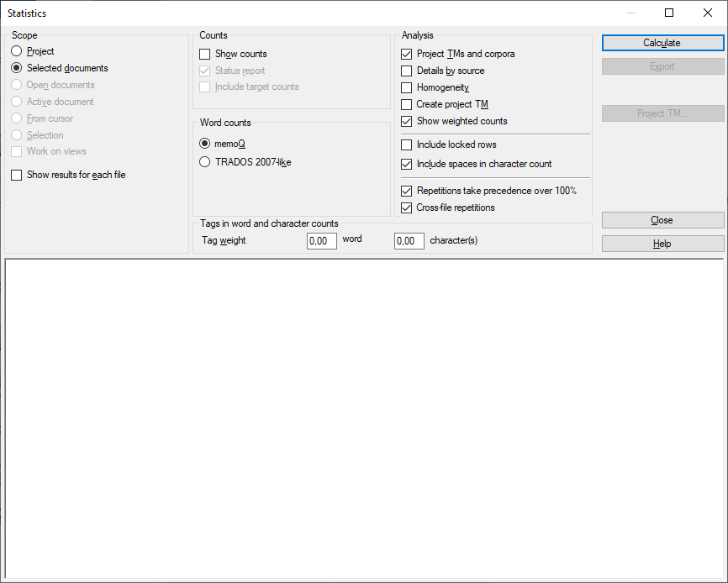Uncheck Project TMs and corpora

tap(406, 53)
